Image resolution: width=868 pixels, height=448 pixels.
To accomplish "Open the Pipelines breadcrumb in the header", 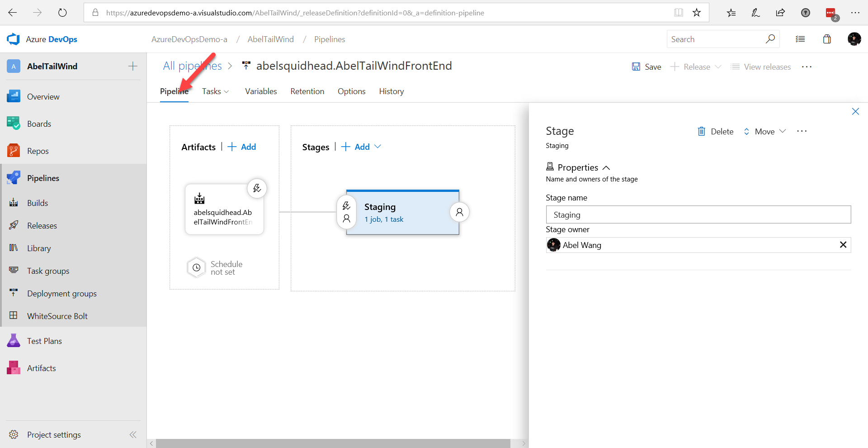I will 330,39.
